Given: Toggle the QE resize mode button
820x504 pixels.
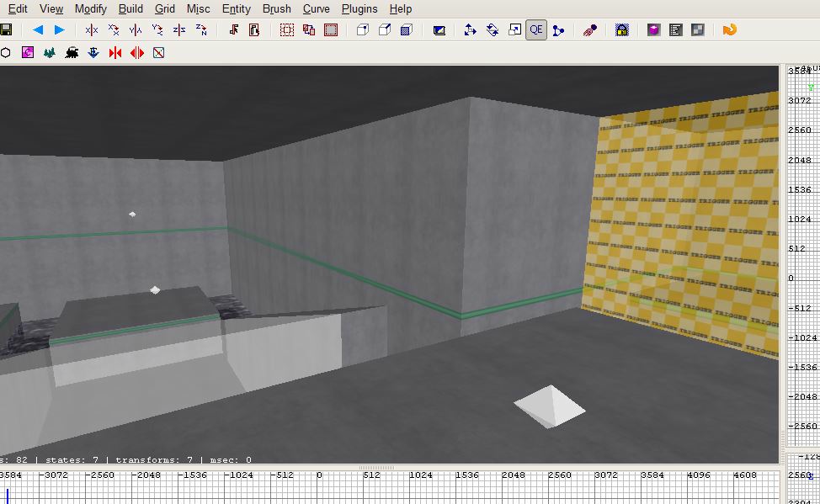Looking at the screenshot, I should point(536,30).
